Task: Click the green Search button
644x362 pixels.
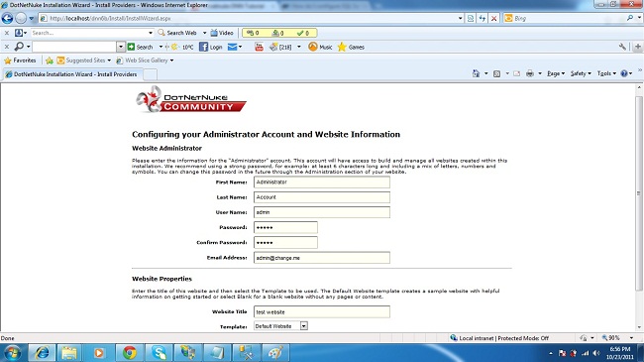Action: [140, 47]
